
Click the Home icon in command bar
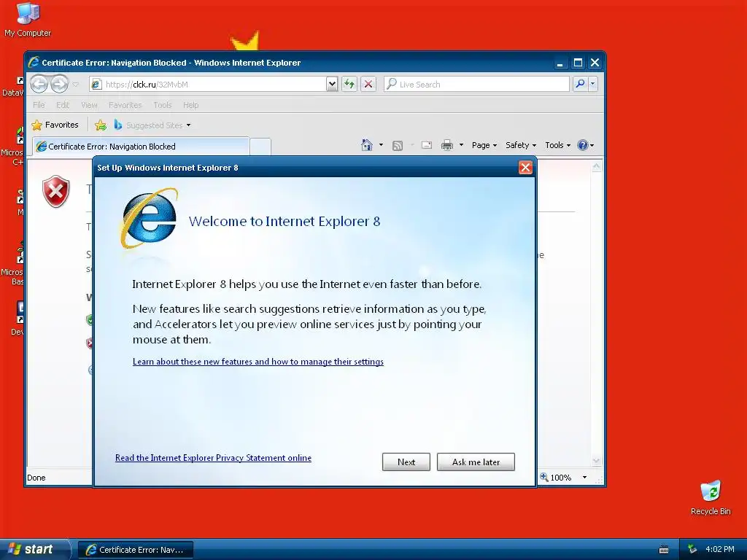coord(367,145)
